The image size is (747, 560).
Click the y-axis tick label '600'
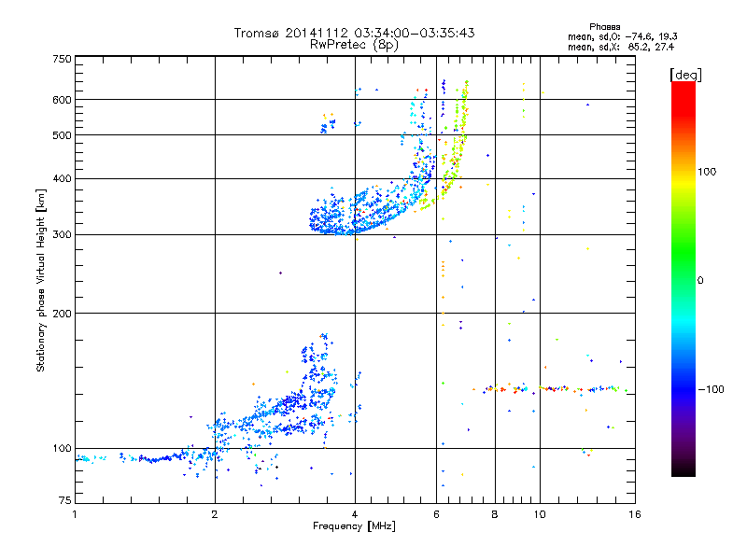(x=62, y=100)
